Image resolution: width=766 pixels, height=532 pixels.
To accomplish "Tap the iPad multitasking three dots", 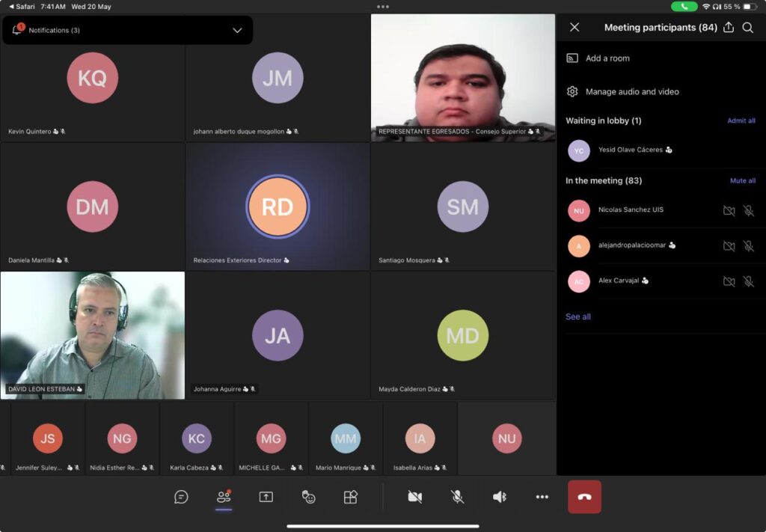I will (383, 7).
